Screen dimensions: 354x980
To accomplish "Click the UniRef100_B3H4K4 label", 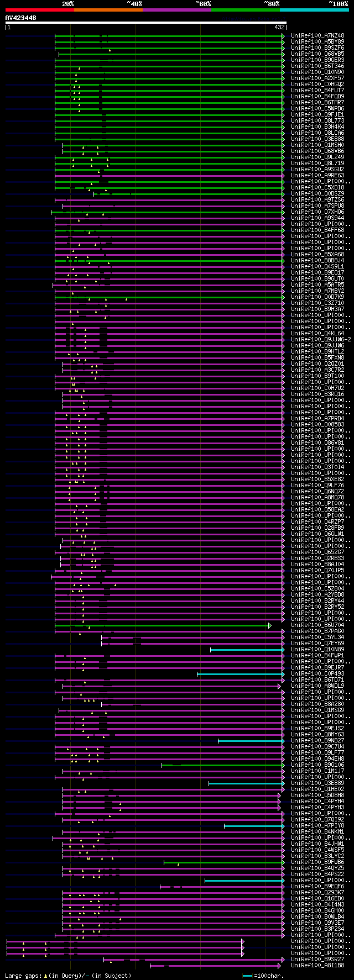I will [x=317, y=127].
